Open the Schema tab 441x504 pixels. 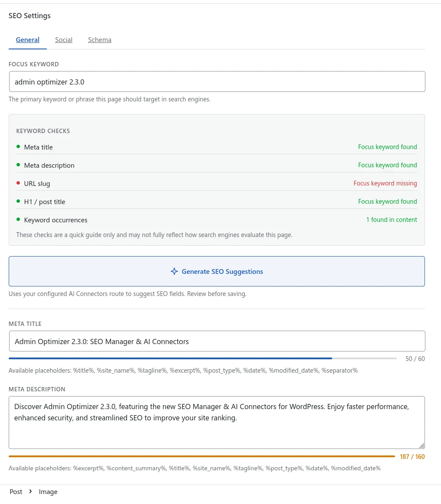[x=100, y=40]
